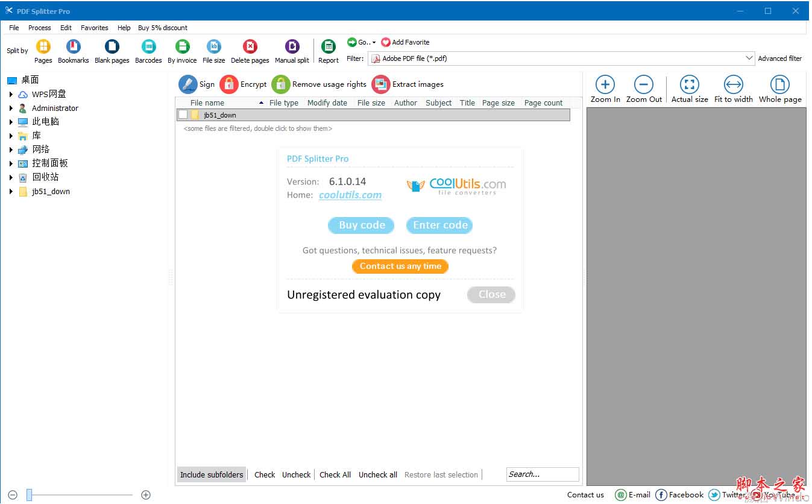This screenshot has width=812, height=504.
Task: Open the Process menu
Action: pyautogui.click(x=40, y=28)
